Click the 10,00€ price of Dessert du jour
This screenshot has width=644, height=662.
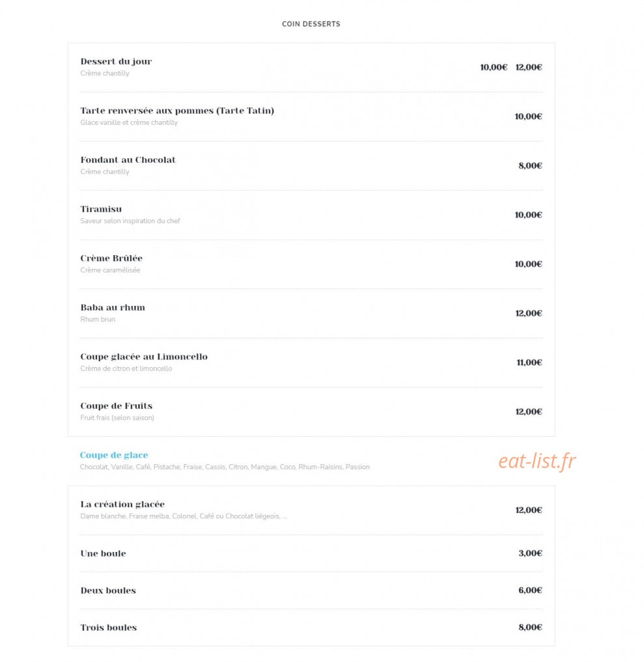pos(493,67)
